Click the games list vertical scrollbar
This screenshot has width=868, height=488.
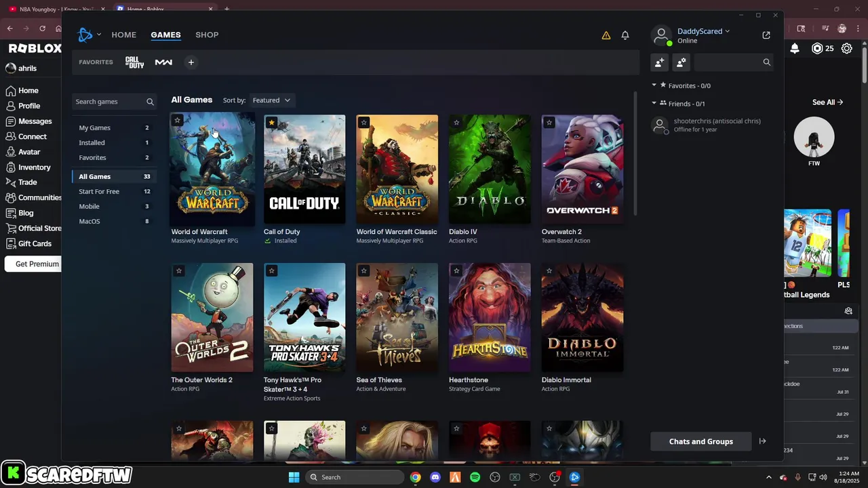pos(635,154)
